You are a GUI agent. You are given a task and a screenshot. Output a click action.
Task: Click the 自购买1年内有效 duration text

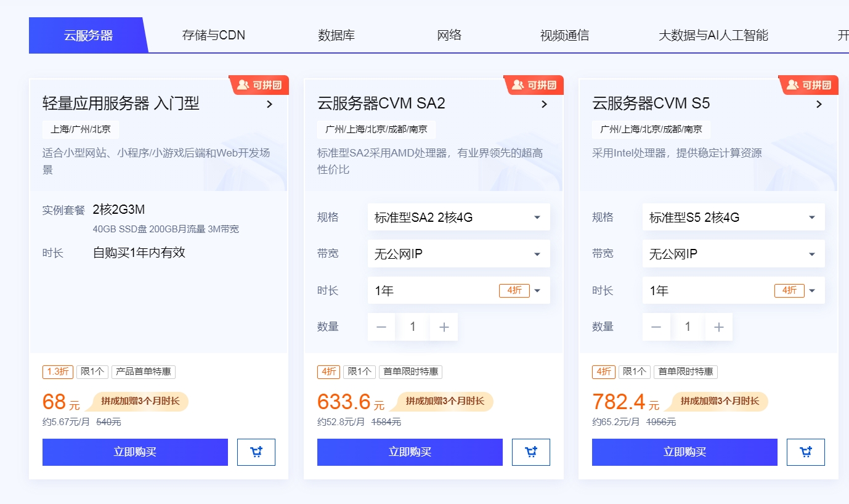139,253
